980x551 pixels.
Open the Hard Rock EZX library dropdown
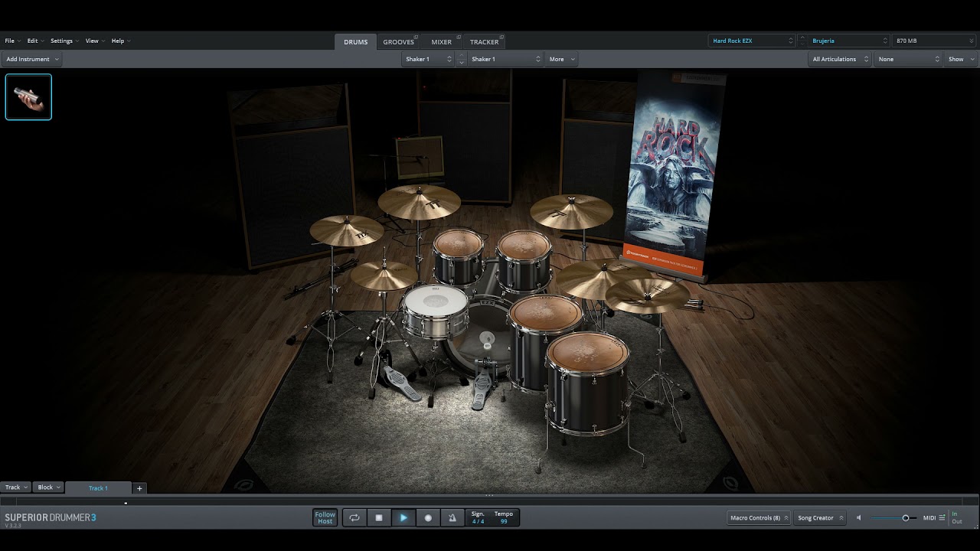[x=753, y=41]
